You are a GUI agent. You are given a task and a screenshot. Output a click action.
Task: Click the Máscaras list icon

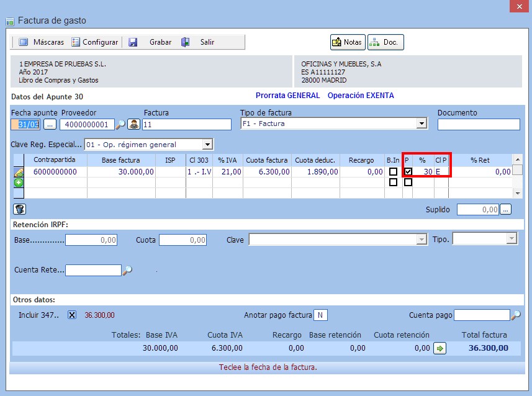[x=24, y=42]
